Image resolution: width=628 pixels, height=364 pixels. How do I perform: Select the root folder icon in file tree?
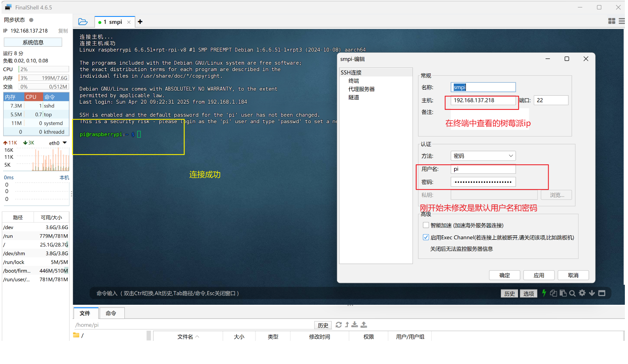coord(76,335)
